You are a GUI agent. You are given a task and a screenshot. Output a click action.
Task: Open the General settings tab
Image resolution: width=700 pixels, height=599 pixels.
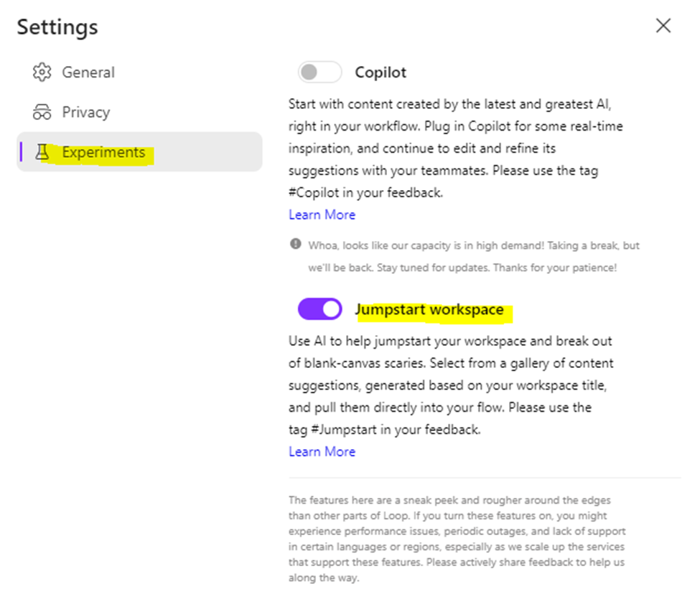(88, 72)
